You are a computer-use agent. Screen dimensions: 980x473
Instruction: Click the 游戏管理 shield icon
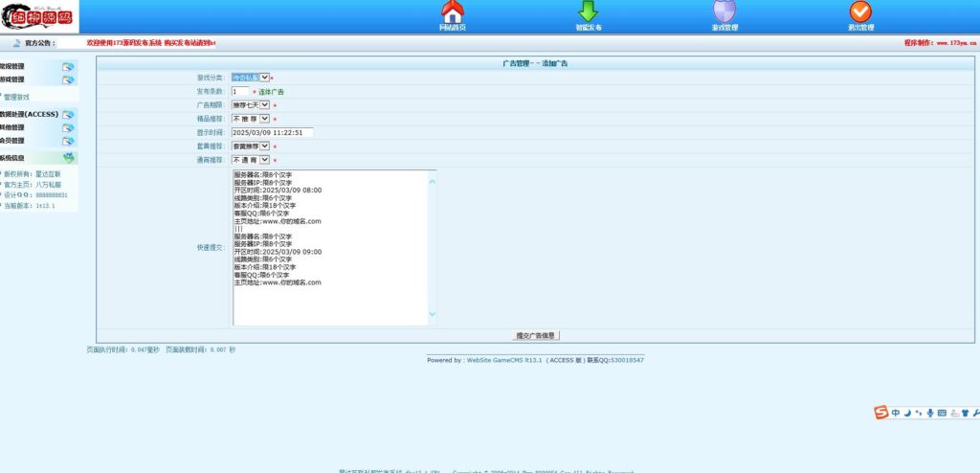(x=724, y=12)
